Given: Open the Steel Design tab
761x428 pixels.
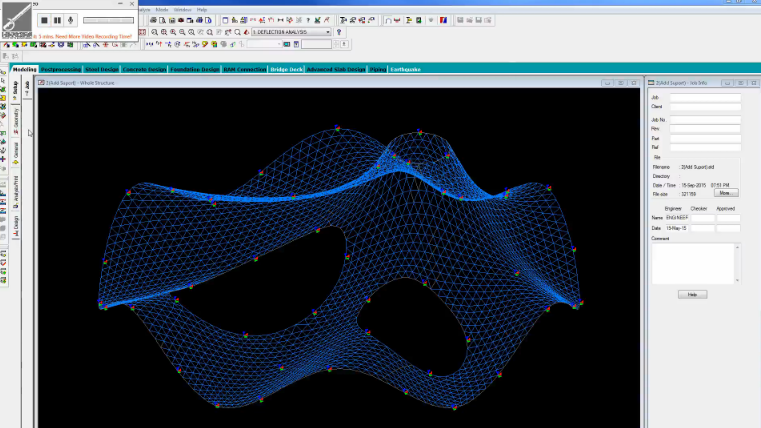Looking at the screenshot, I should click(x=102, y=69).
